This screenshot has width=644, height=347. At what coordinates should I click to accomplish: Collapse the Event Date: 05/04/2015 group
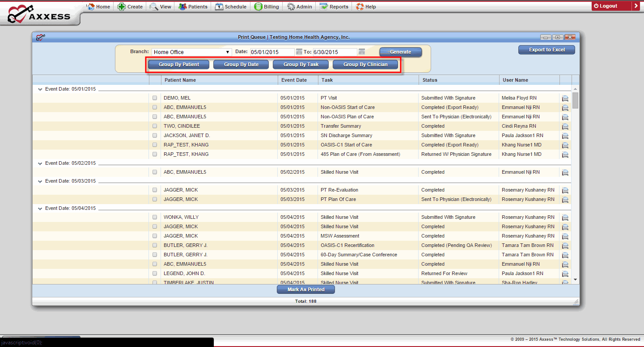(x=40, y=208)
